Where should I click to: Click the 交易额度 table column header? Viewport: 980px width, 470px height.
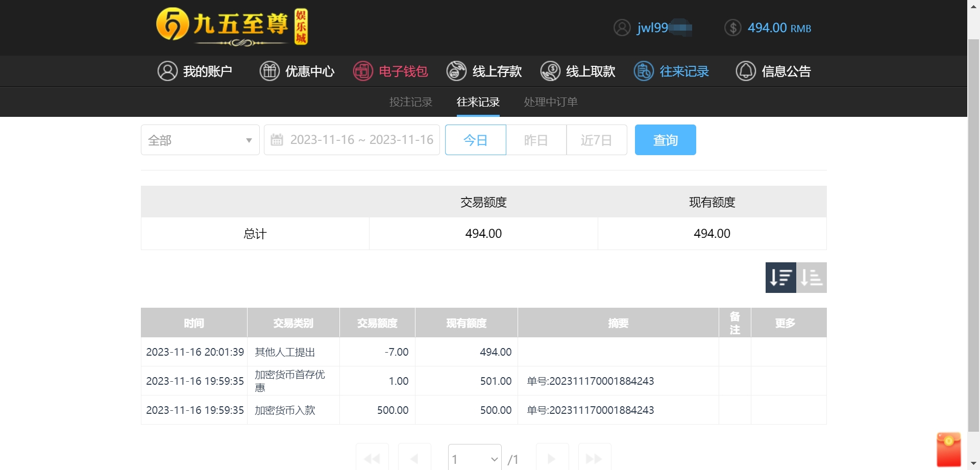(377, 323)
